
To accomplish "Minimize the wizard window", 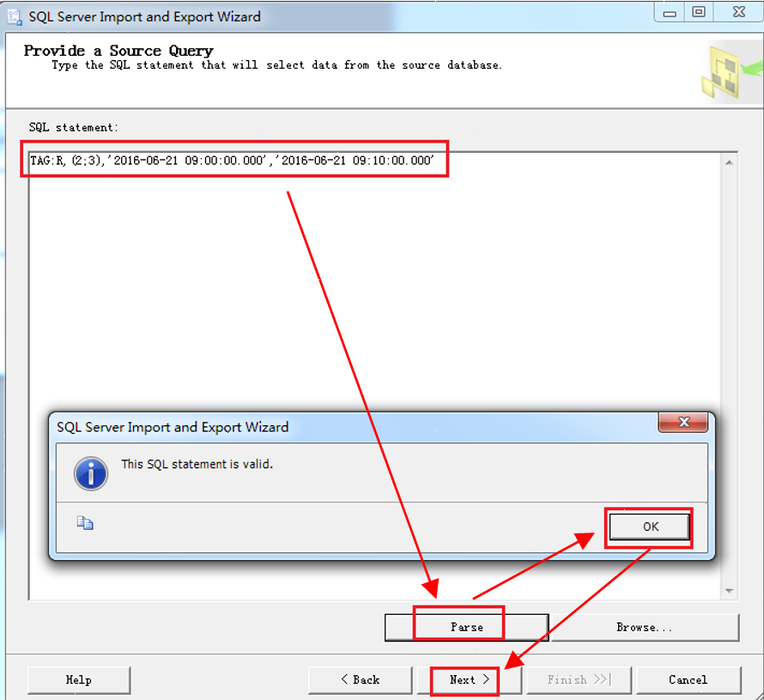I will [670, 13].
